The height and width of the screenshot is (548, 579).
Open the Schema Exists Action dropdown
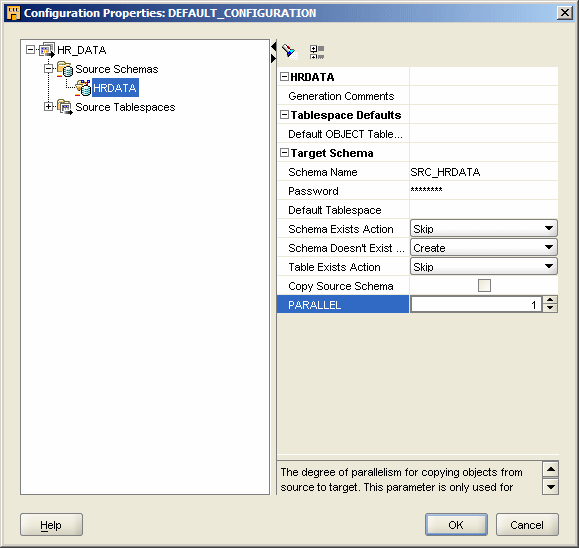click(484, 229)
